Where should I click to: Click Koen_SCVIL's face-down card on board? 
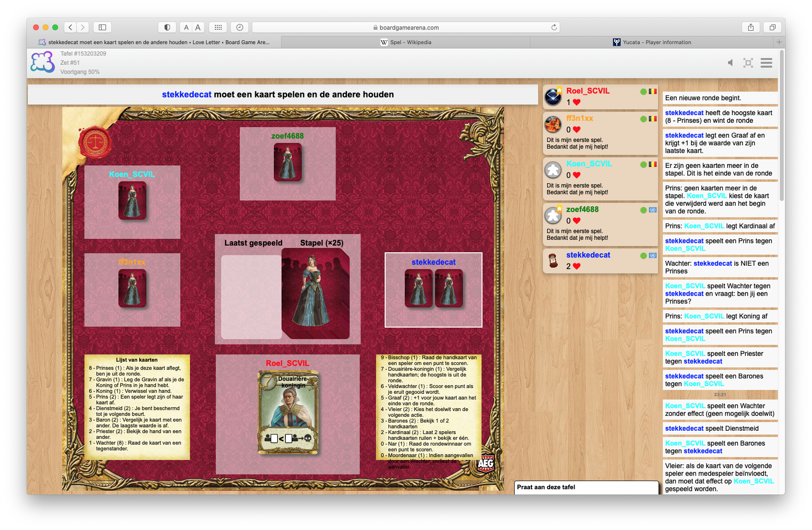click(x=132, y=200)
